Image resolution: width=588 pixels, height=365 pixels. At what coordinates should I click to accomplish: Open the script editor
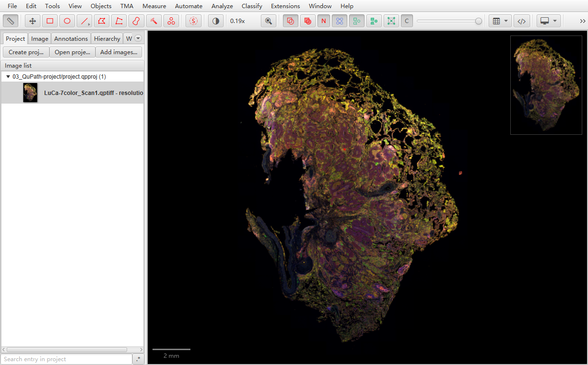(522, 21)
